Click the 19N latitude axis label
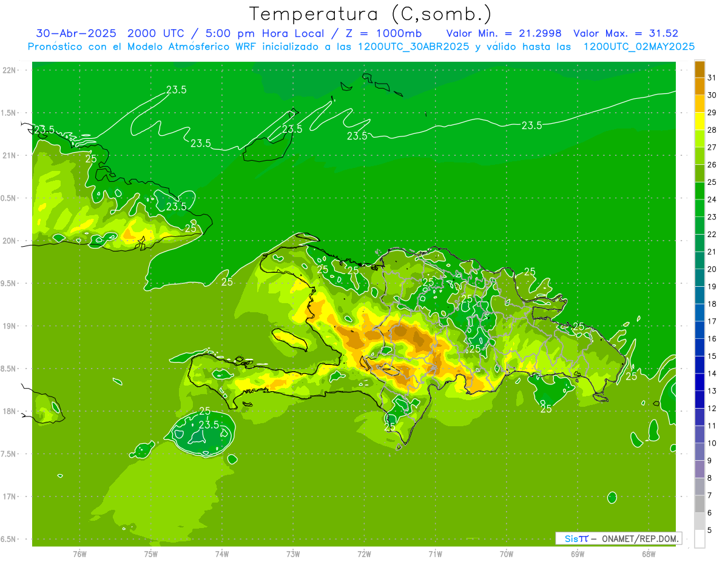Viewport: 728px width, 562px height. coord(10,326)
